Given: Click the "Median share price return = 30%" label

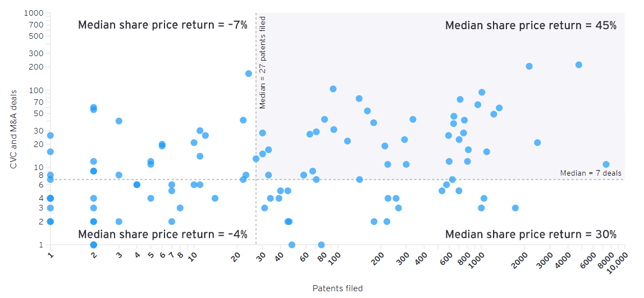Looking at the screenshot, I should click(531, 234).
